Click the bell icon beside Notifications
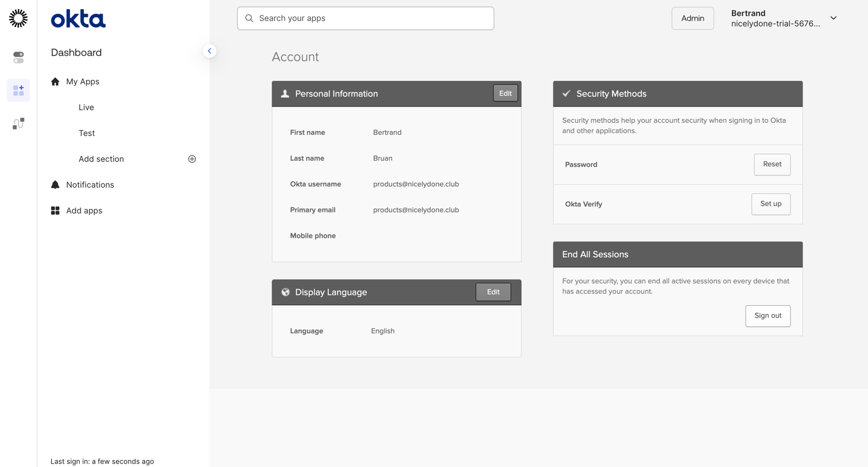 coord(55,185)
